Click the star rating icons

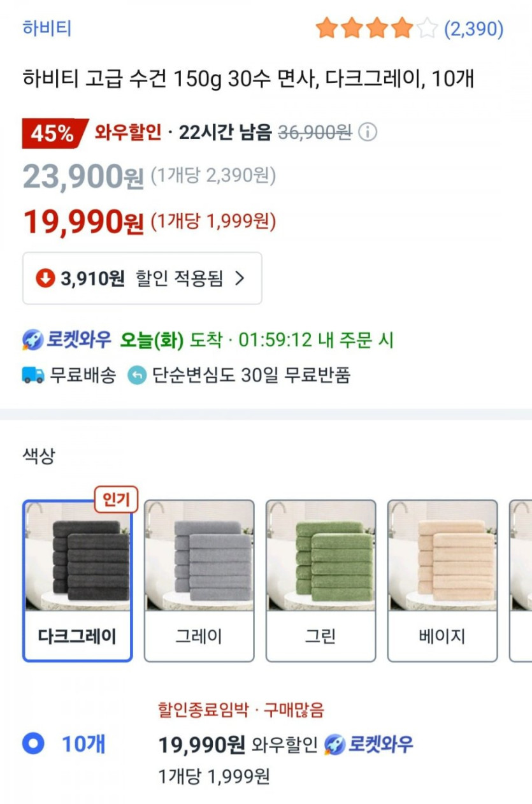pyautogui.click(x=376, y=29)
